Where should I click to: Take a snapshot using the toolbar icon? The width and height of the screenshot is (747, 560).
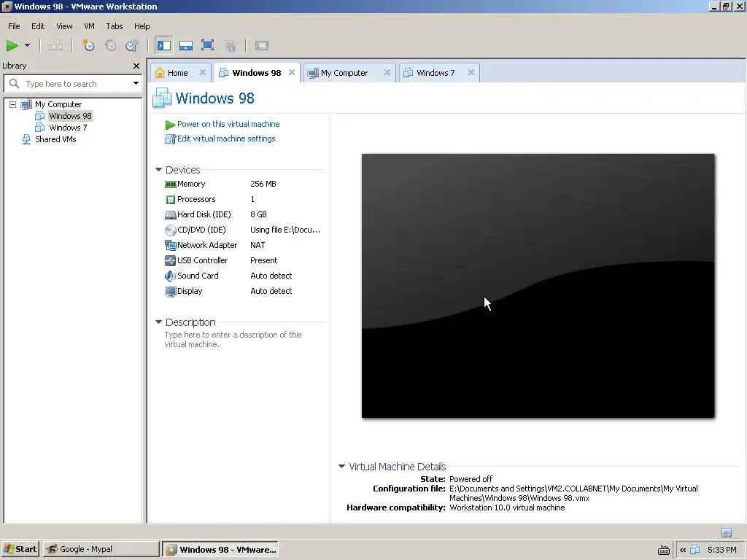click(x=88, y=45)
